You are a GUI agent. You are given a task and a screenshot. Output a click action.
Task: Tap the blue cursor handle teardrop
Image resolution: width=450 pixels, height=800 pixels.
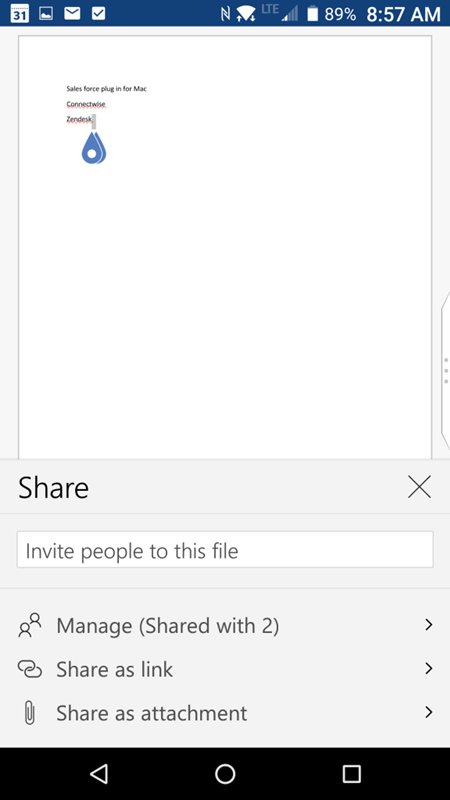94,148
